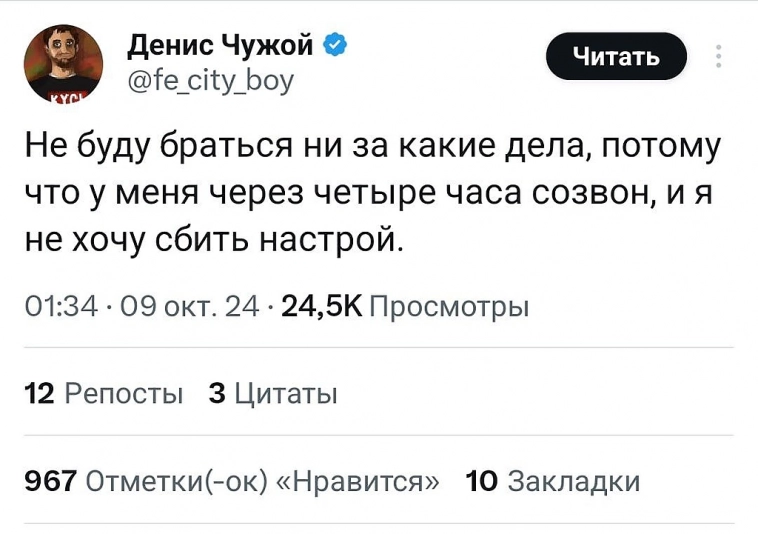Open Денис Чужой profile avatar
Viewport: 758px width, 534px height.
pyautogui.click(x=62, y=63)
